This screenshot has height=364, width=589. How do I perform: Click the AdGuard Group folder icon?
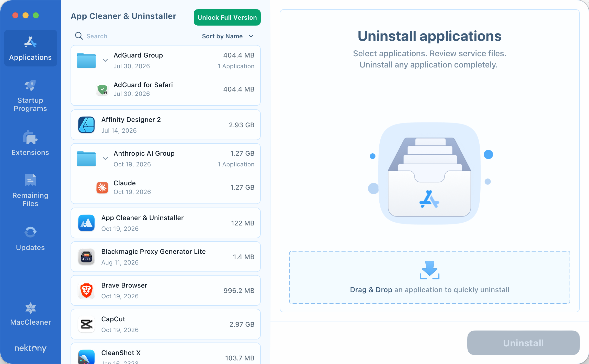pos(86,60)
